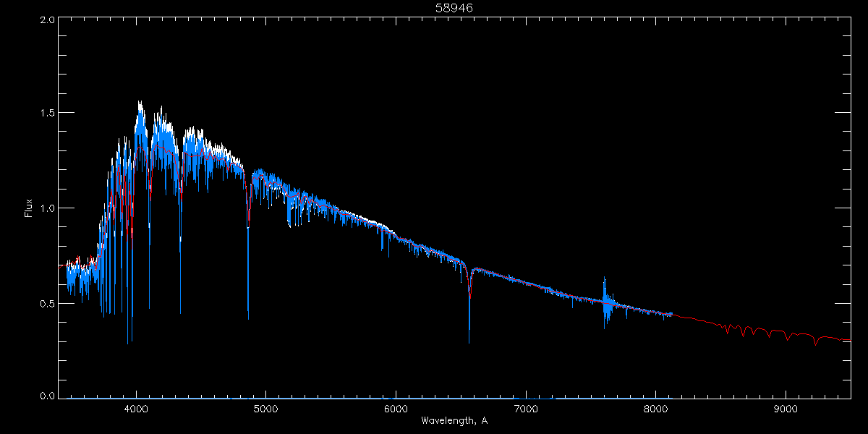
Task: Click the 1.0 y-axis tick label
Action: [48, 208]
